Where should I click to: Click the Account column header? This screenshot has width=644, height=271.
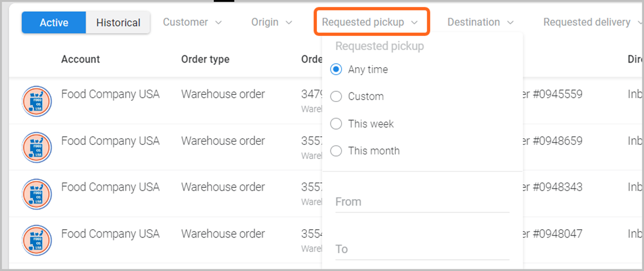(x=80, y=59)
